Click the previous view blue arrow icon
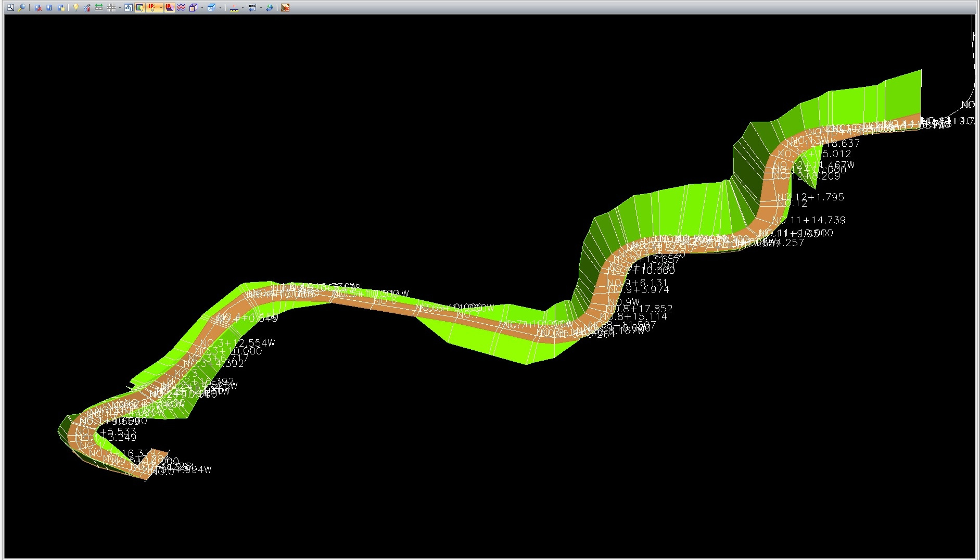The height and width of the screenshot is (560, 980). [49, 8]
